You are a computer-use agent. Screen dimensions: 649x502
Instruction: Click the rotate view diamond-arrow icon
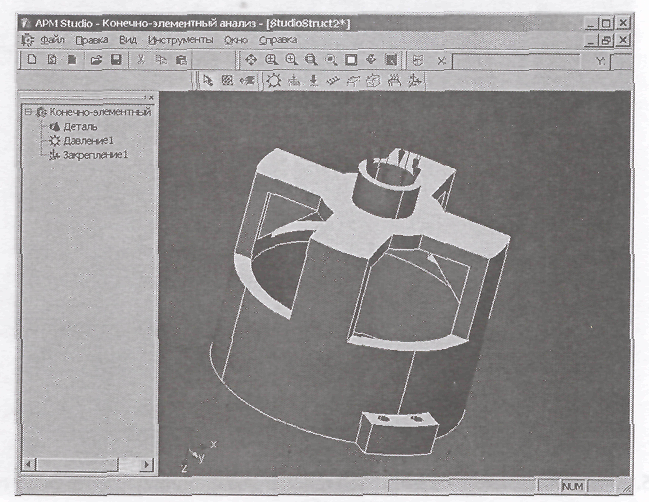pos(371,60)
